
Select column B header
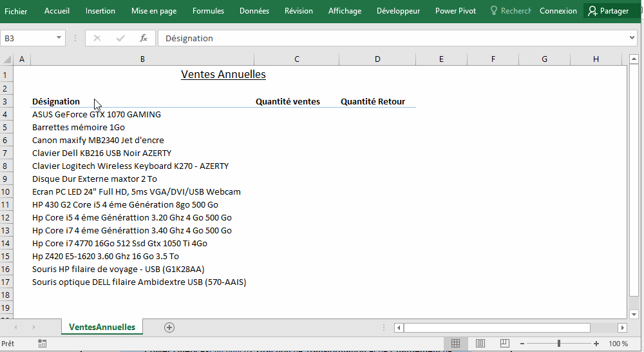coord(142,59)
